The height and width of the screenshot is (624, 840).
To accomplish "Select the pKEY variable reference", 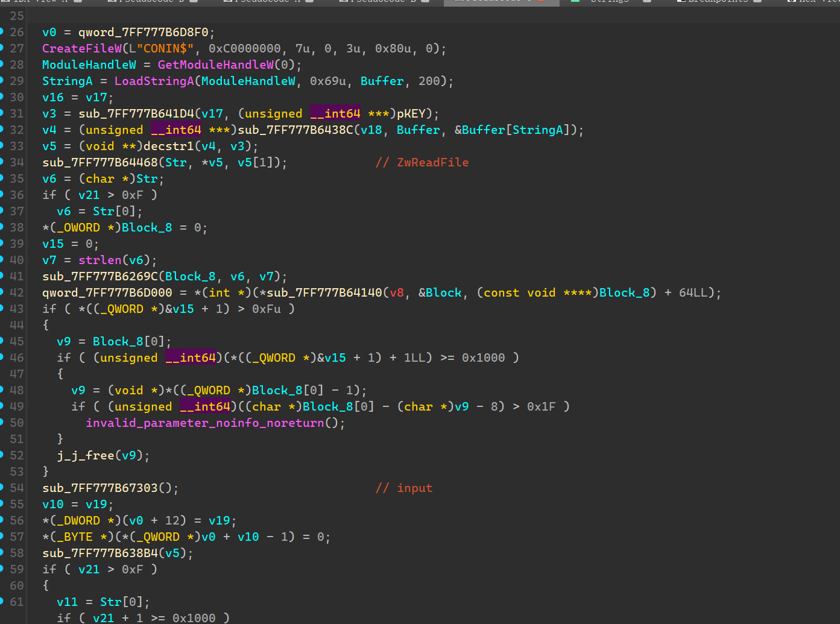I will 411,114.
